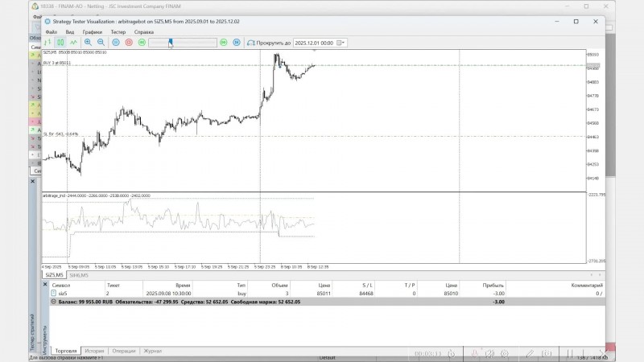Switch to the SiH6,M5 chart tab

(x=78, y=275)
